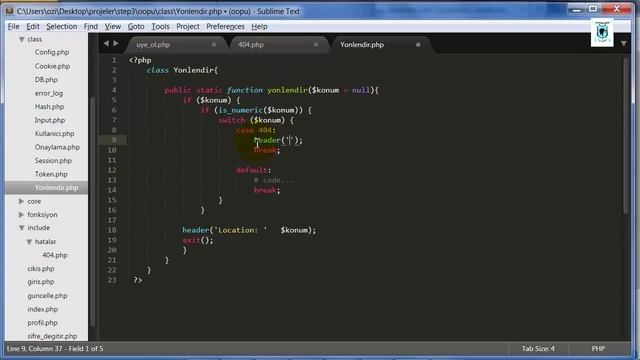Click the logo thumbnail at top right
This screenshot has width=640, height=360.
(x=602, y=33)
